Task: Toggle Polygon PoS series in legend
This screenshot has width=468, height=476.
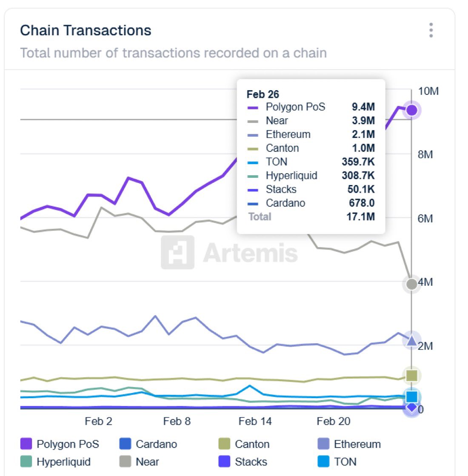Action: tap(60, 444)
